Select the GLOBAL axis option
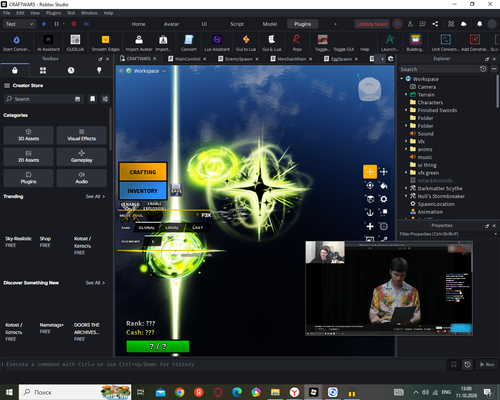500x400 pixels. [147, 228]
